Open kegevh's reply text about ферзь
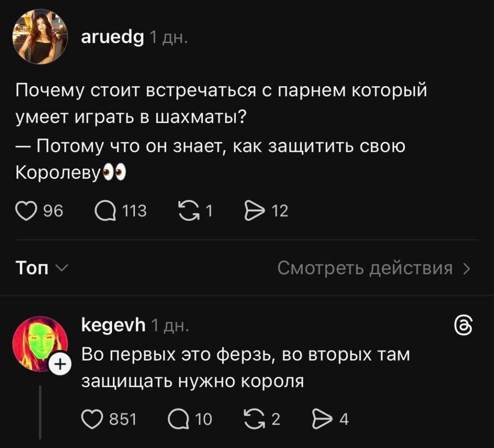The image size is (494, 448). [245, 368]
